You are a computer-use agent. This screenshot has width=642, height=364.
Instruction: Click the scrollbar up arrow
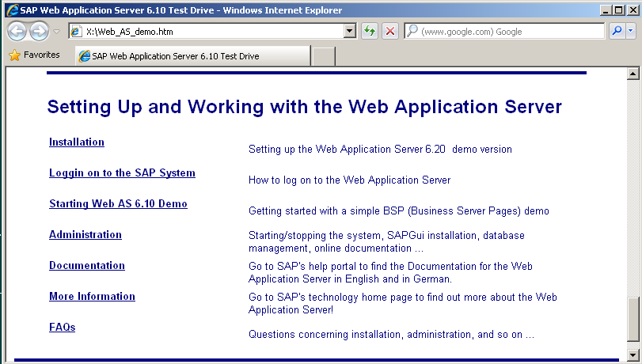point(633,74)
